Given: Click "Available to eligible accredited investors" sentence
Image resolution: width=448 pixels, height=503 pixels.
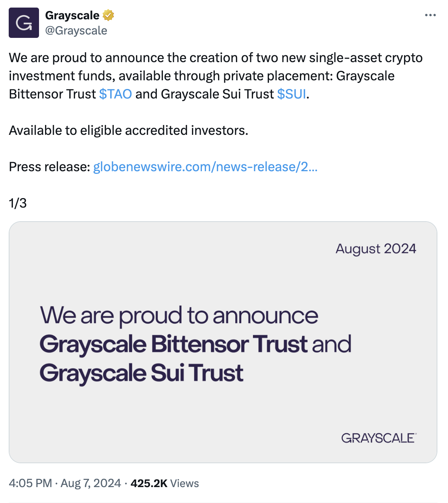Looking at the screenshot, I should click(128, 130).
